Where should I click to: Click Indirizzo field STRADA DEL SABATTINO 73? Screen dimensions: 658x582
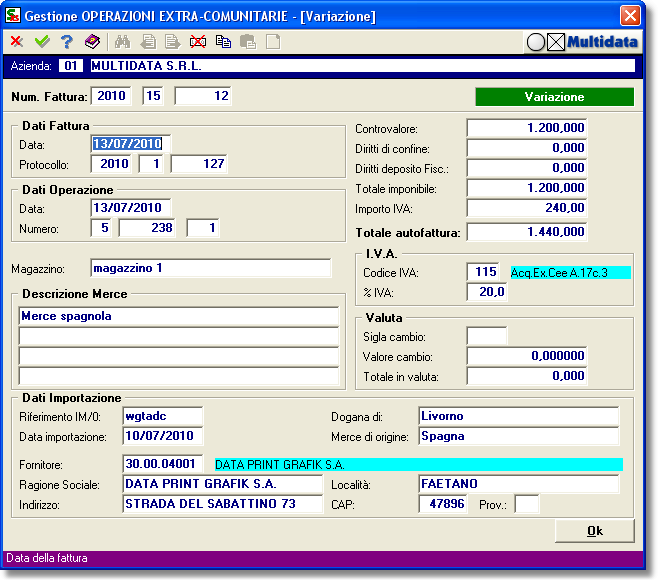pyautogui.click(x=223, y=504)
